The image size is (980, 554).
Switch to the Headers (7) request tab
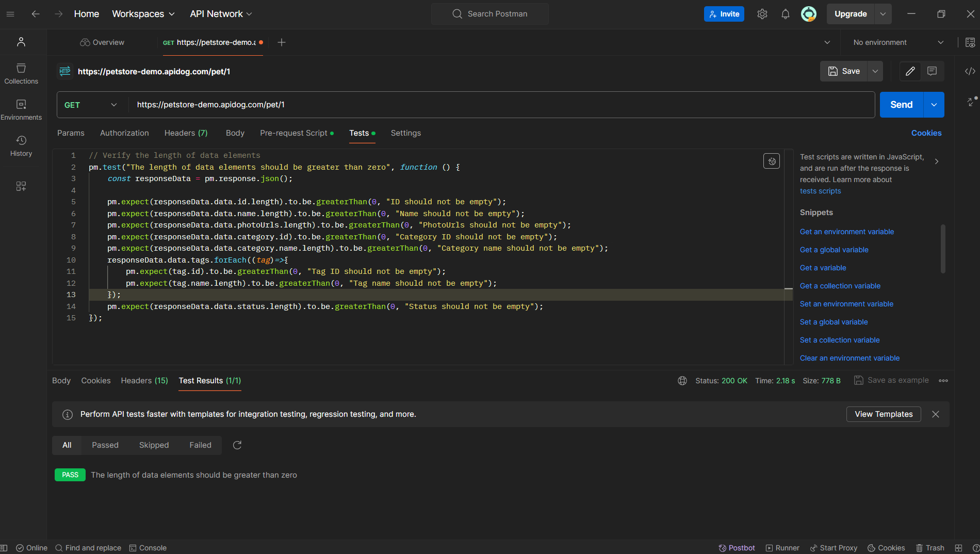point(186,133)
